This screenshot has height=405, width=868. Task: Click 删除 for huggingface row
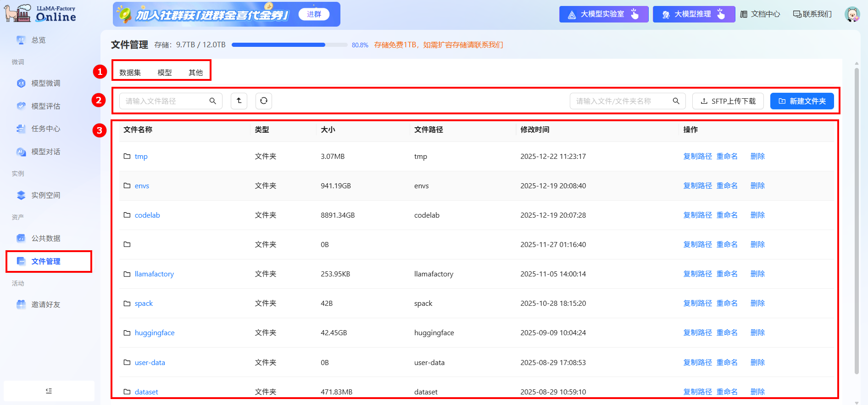coord(757,332)
